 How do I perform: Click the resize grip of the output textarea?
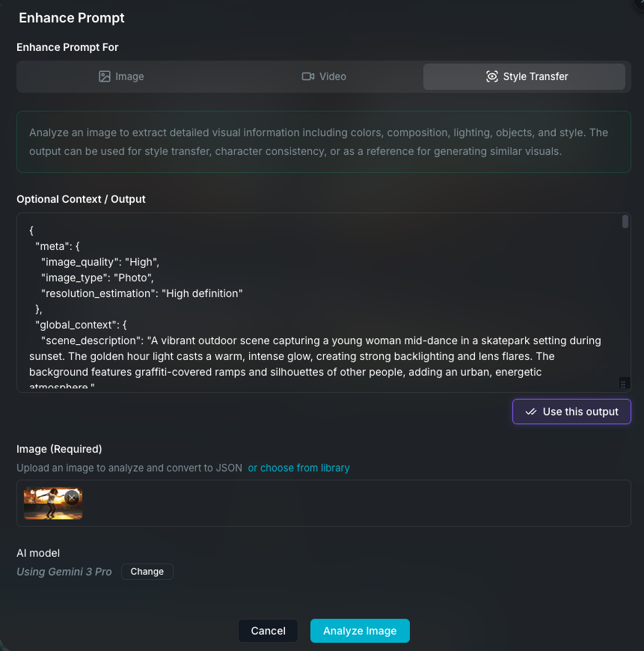[623, 384]
